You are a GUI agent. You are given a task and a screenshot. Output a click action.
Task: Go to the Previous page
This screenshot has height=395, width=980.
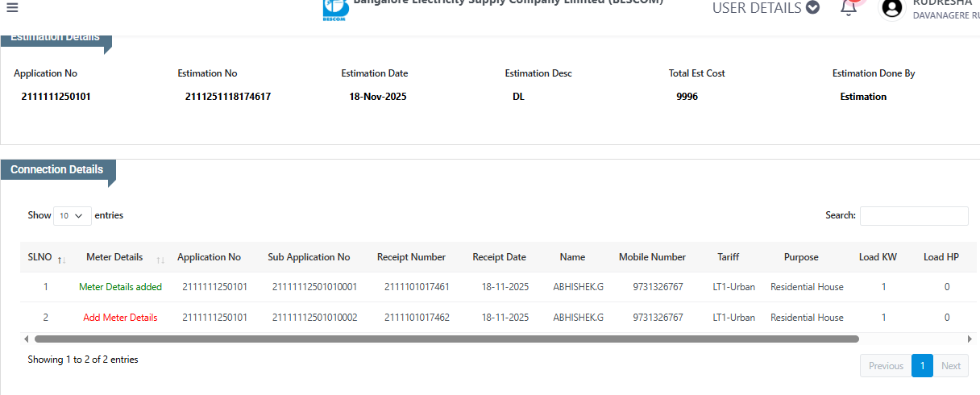click(x=886, y=366)
